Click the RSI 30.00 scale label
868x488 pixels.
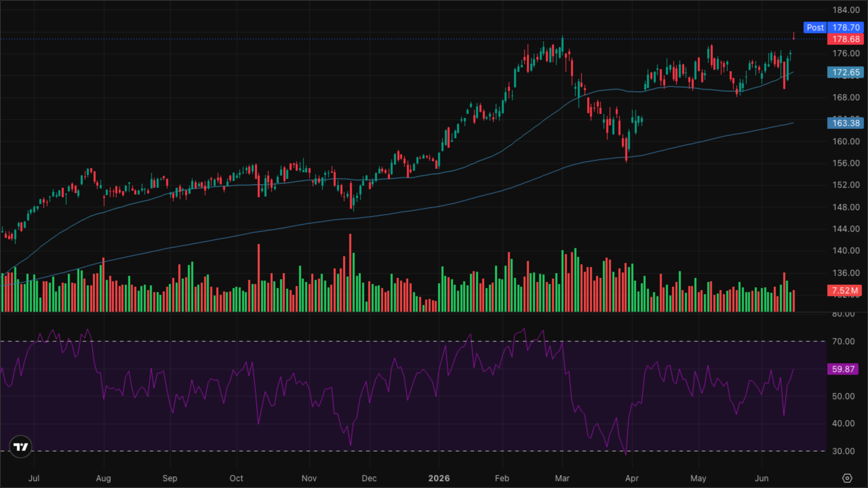coord(843,451)
